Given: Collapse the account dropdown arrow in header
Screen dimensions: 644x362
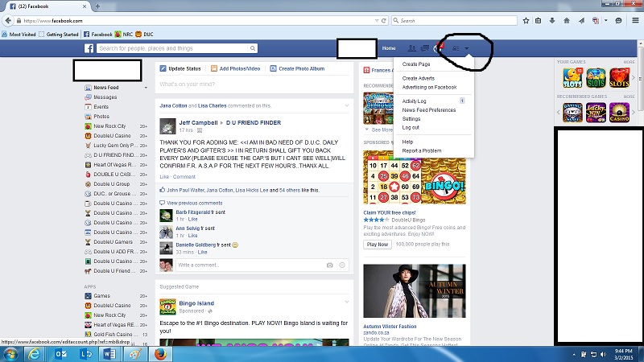Looking at the screenshot, I should tap(467, 49).
